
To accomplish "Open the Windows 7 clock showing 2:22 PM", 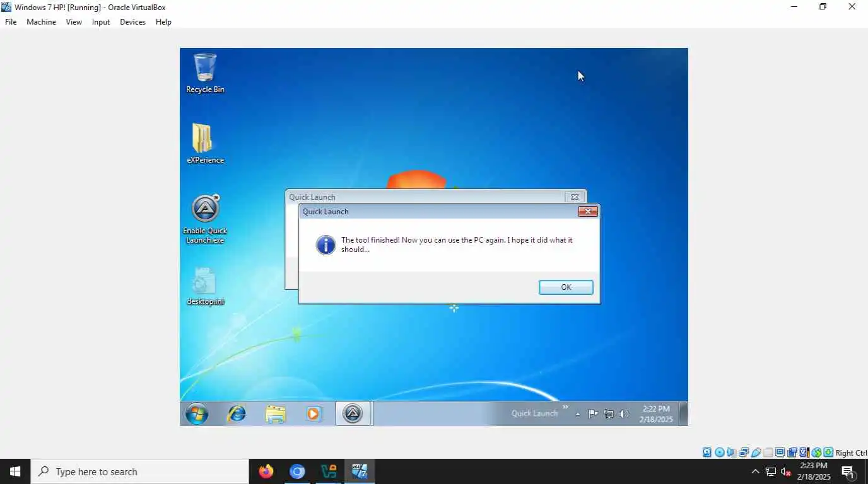I will coord(656,414).
